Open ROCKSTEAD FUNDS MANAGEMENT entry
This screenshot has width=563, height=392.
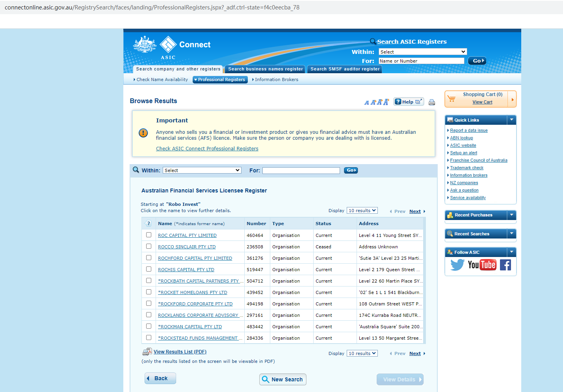click(200, 338)
